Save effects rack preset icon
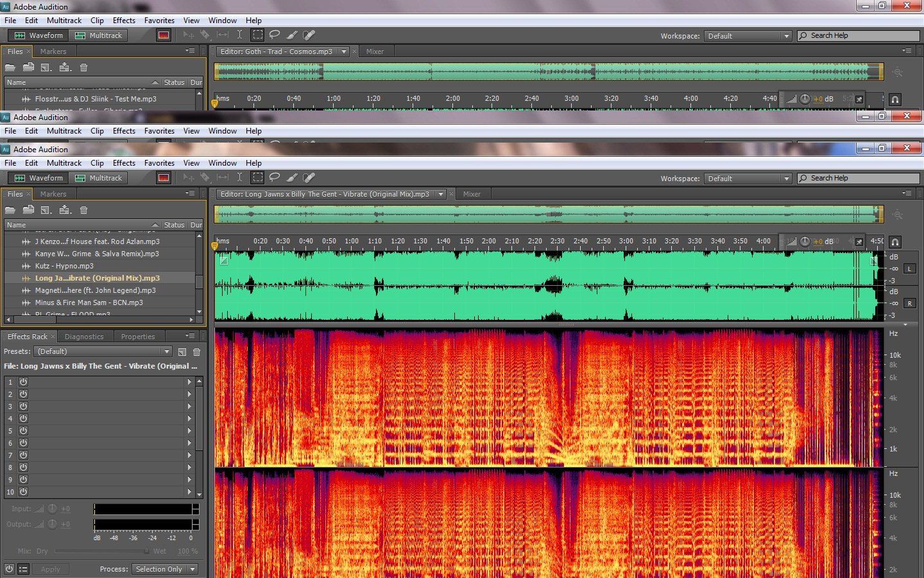This screenshot has height=578, width=924. pos(182,352)
